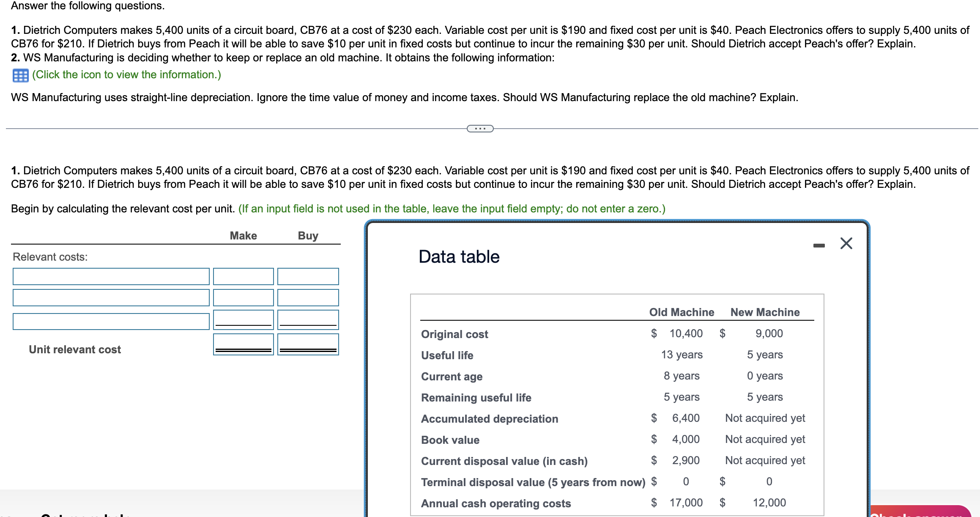Close the Data table popup
This screenshot has width=980, height=517.
(846, 243)
